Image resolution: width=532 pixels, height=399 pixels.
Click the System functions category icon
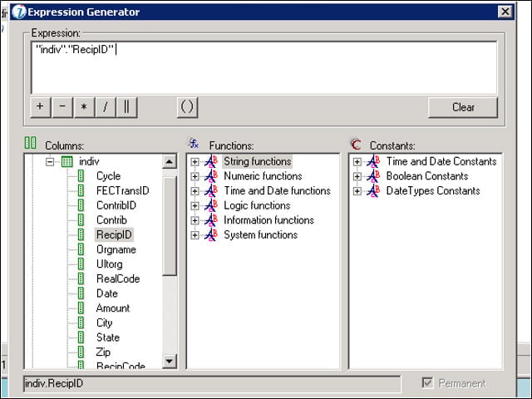click(211, 234)
